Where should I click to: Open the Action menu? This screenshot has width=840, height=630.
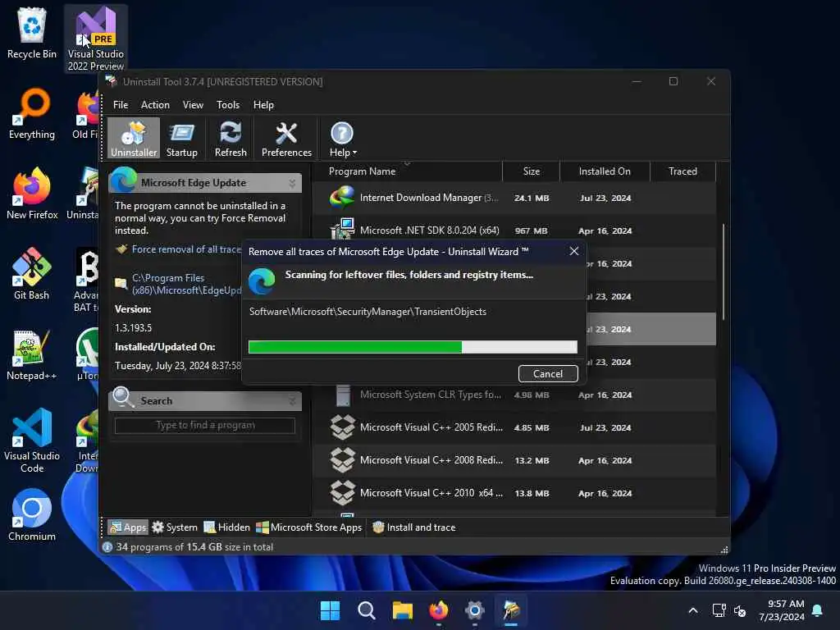[155, 105]
